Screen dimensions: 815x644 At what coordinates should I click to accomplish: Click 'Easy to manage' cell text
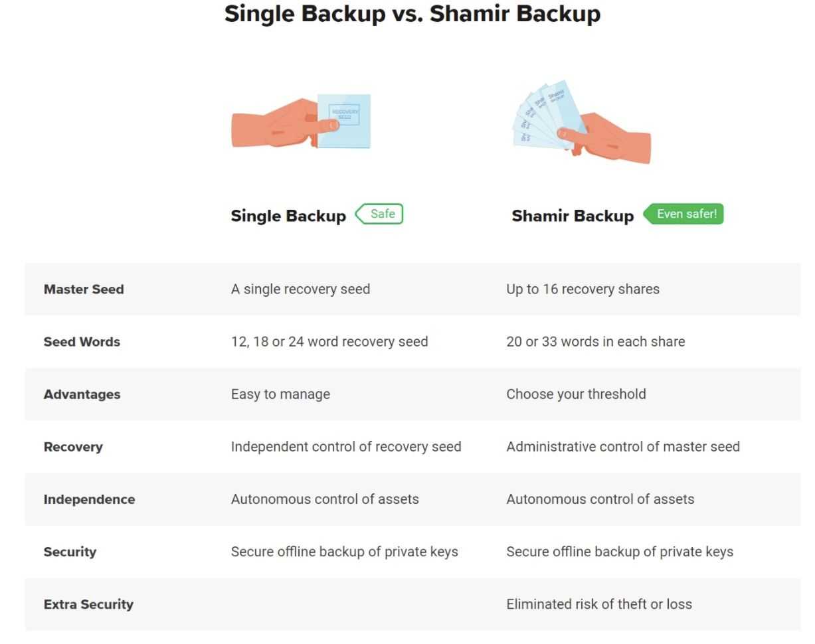(x=280, y=394)
